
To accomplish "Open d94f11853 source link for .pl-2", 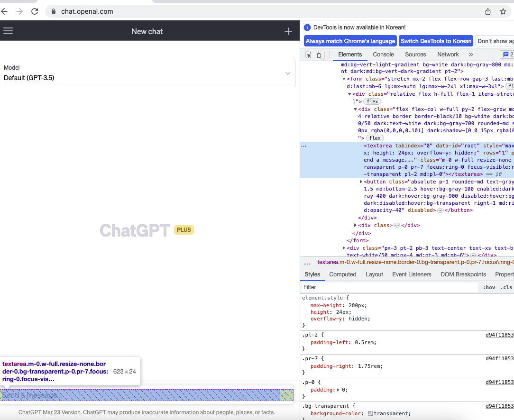I will point(500,335).
